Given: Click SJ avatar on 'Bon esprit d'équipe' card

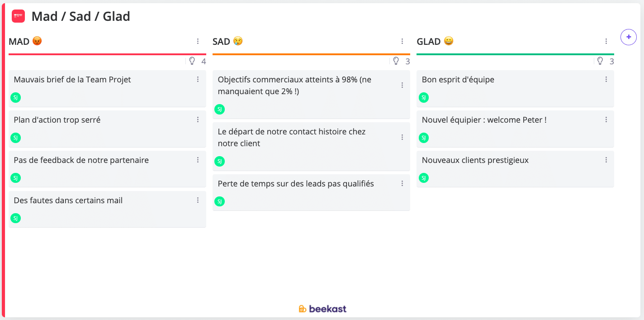Looking at the screenshot, I should click(x=424, y=97).
